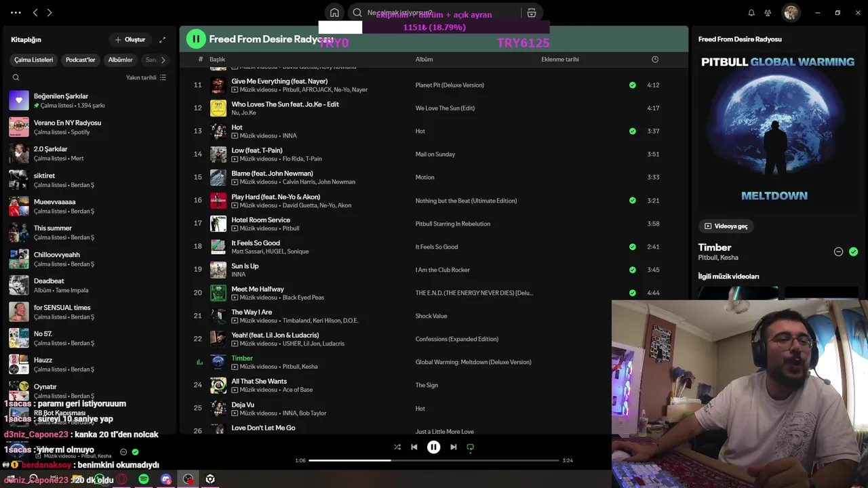The width and height of the screenshot is (868, 488).
Task: Open the Yakın tarihli sort menu
Action: pos(146,77)
